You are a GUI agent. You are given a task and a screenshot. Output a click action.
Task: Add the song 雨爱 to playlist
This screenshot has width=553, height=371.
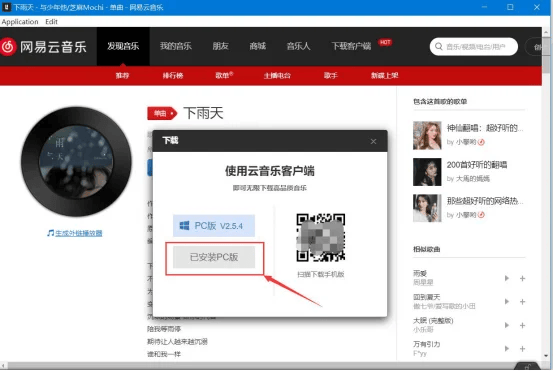[x=522, y=279]
